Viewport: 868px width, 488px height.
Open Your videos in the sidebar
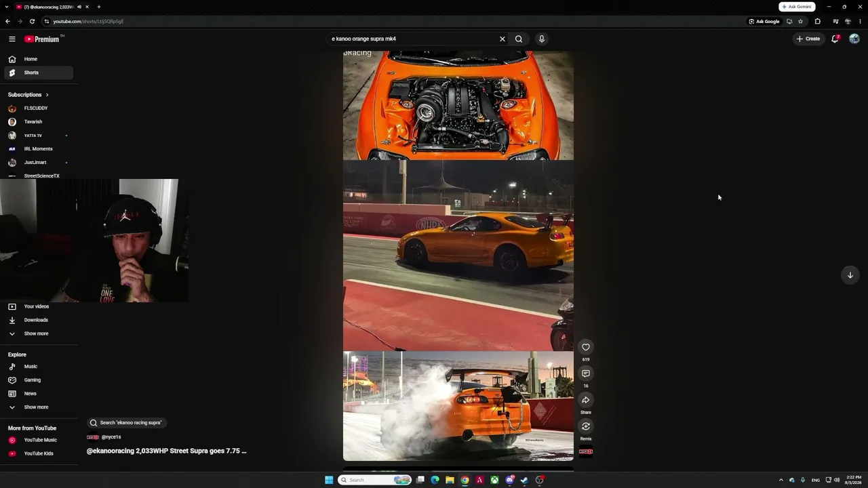[x=39, y=306]
